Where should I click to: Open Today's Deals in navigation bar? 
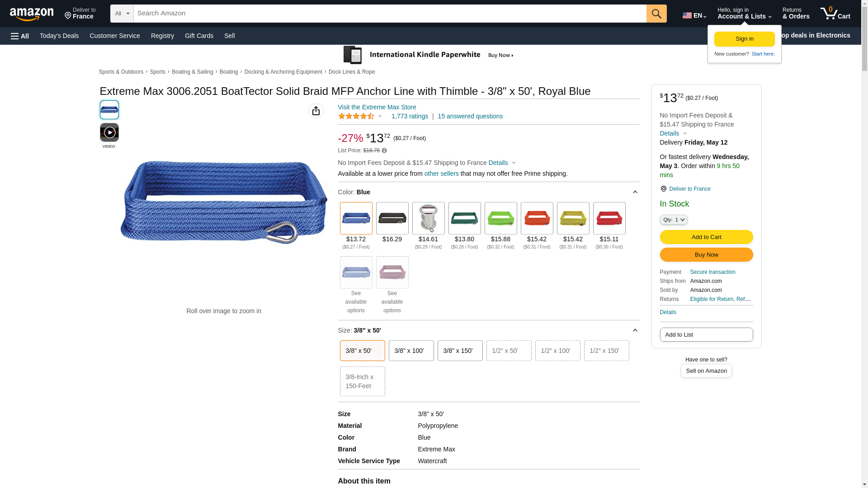click(x=59, y=36)
